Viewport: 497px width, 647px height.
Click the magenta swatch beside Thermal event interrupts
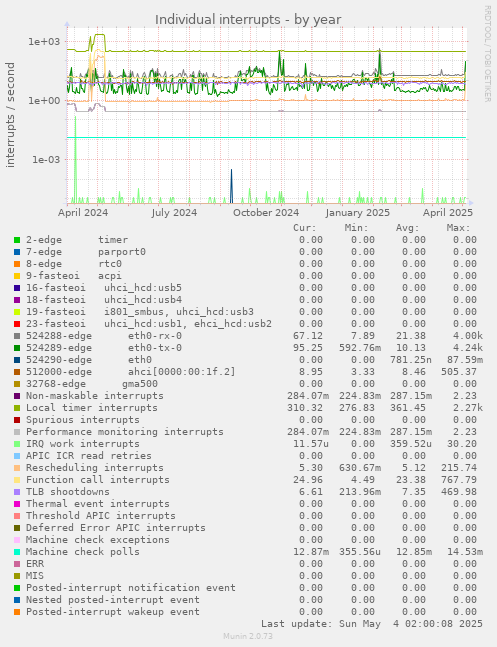pyautogui.click(x=17, y=504)
